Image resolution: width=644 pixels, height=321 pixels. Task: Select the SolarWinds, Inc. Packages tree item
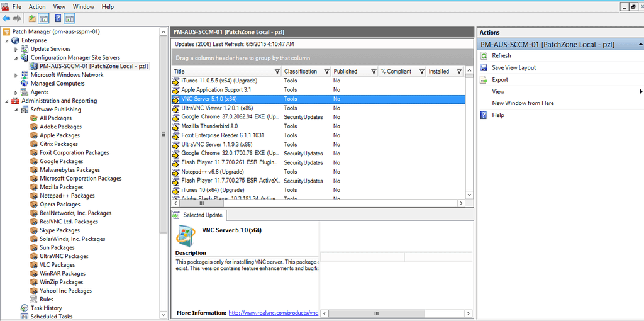tap(72, 239)
